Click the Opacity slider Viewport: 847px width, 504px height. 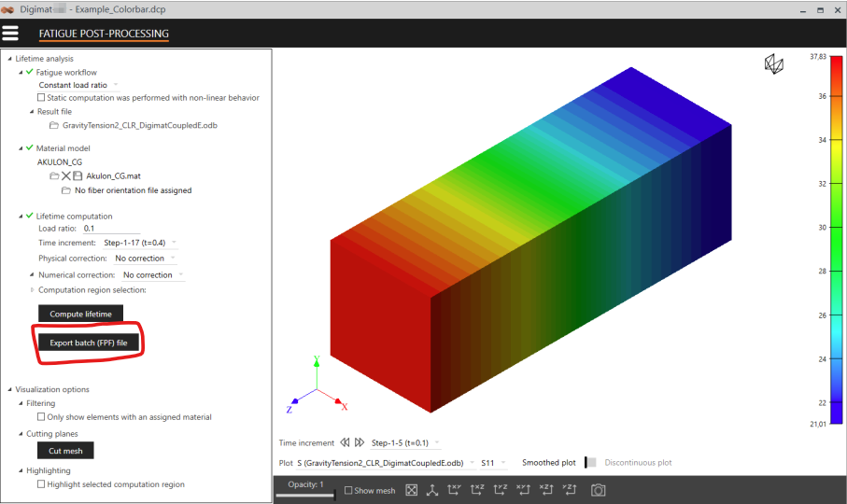[305, 495]
